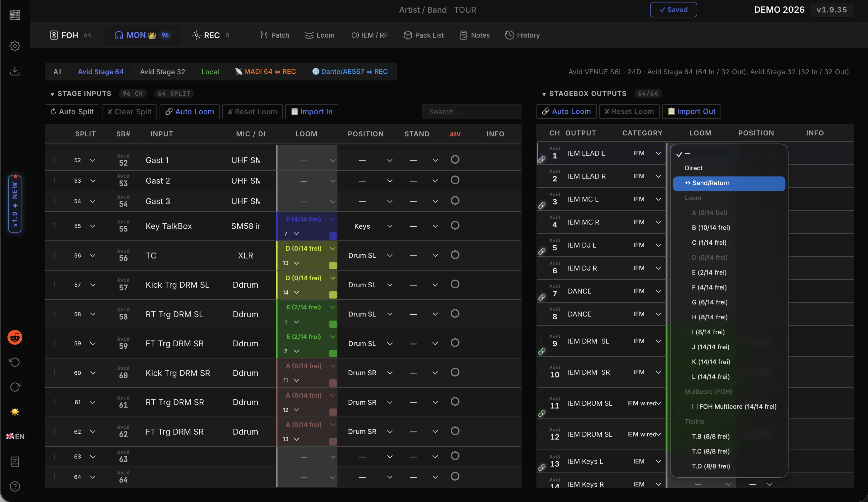Click blue color swatch on Key TalkBox loom

click(333, 236)
